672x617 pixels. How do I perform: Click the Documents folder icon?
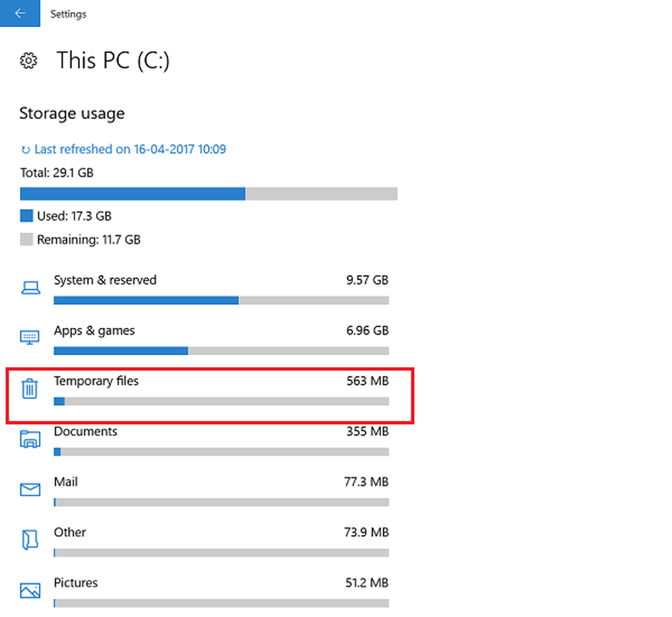click(x=30, y=439)
